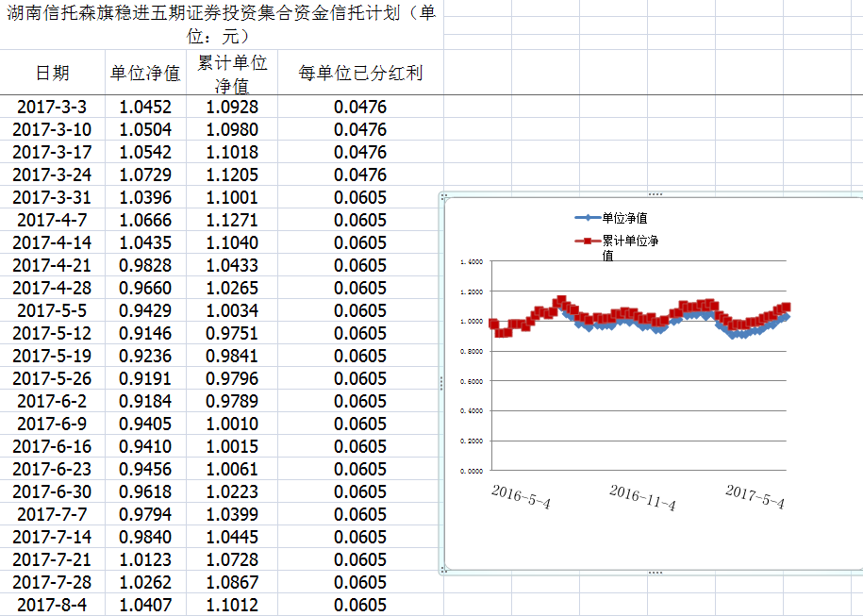Image resolution: width=863 pixels, height=616 pixels.
Task: Select the 累计单位净值 column header cell
Action: coord(232,74)
